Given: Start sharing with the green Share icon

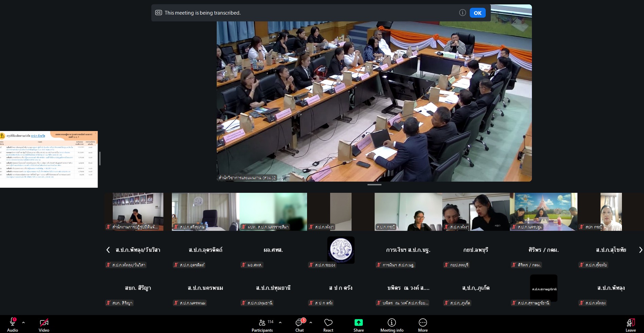Looking at the screenshot, I should tap(358, 323).
